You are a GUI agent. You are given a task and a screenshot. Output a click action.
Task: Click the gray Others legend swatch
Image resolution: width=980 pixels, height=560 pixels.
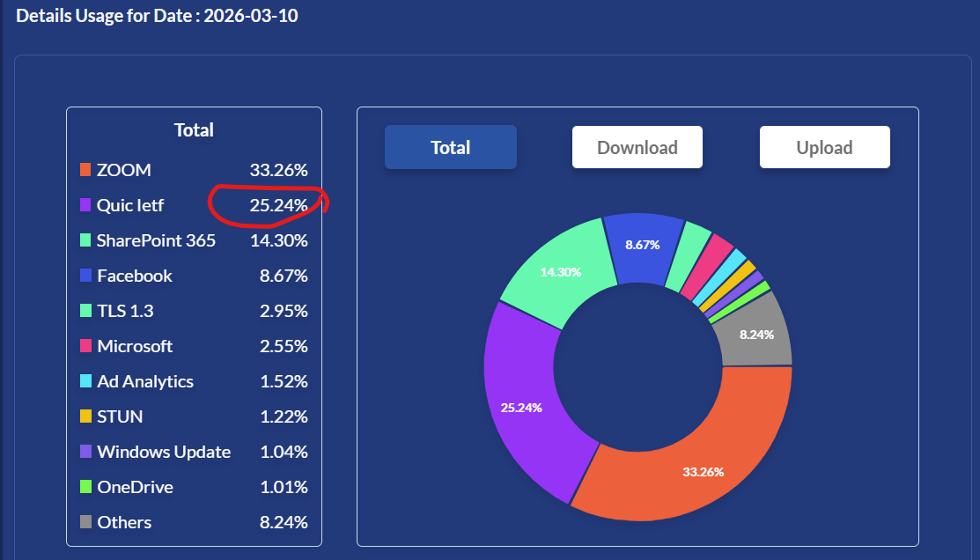click(x=85, y=522)
